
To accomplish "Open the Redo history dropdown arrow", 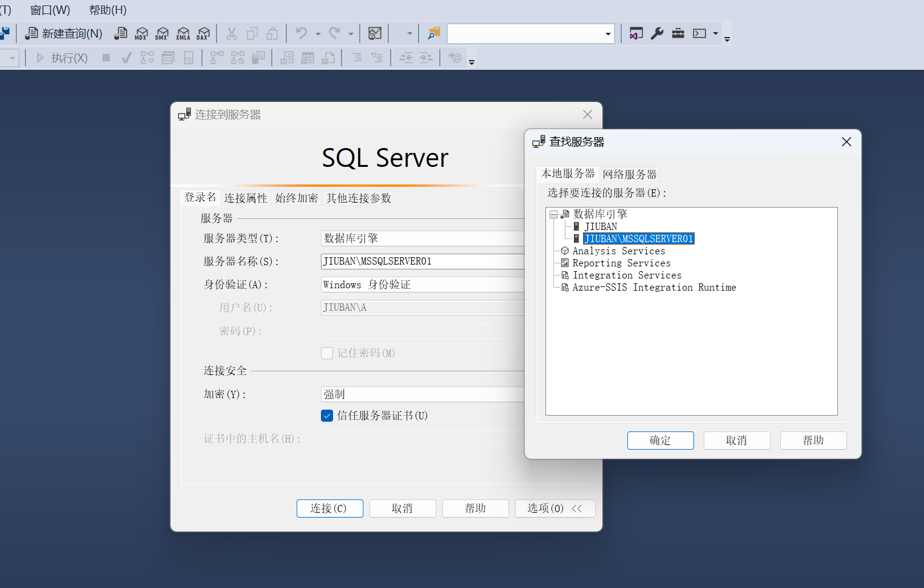I will [351, 34].
